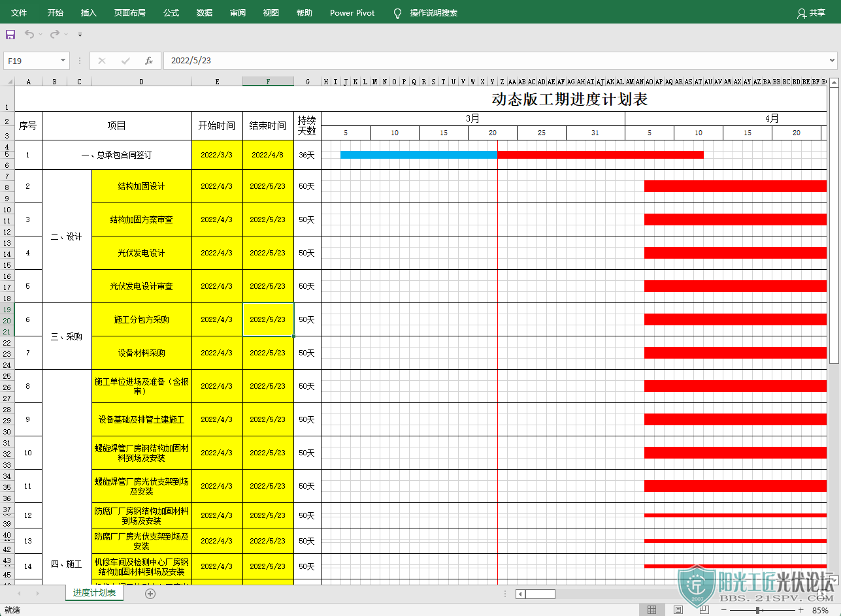The width and height of the screenshot is (841, 616).
Task: Open the Name Box dropdown arrow
Action: click(63, 61)
